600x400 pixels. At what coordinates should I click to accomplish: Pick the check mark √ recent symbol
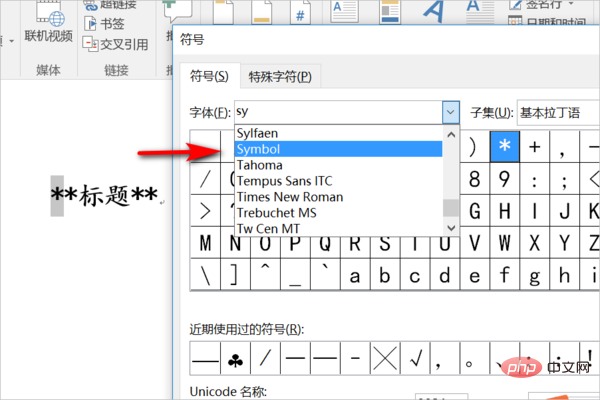point(419,357)
